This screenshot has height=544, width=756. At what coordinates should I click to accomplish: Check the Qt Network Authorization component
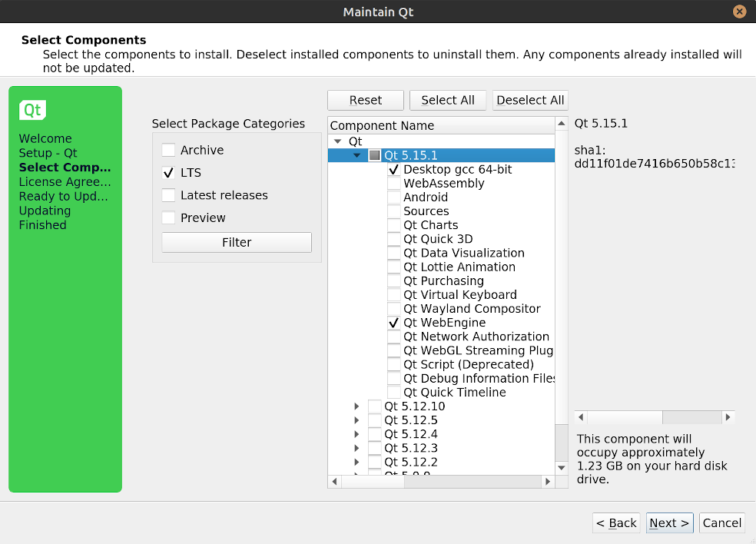[x=394, y=337]
